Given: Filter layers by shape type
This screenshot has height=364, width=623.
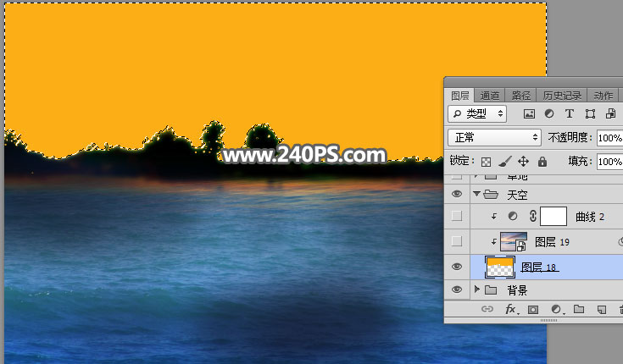Looking at the screenshot, I should (589, 113).
